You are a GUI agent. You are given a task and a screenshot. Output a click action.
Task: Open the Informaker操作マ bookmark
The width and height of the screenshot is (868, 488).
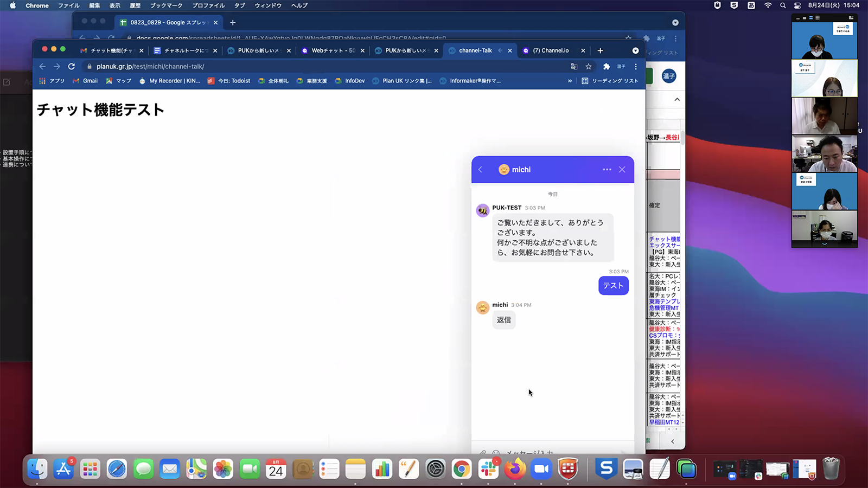470,81
